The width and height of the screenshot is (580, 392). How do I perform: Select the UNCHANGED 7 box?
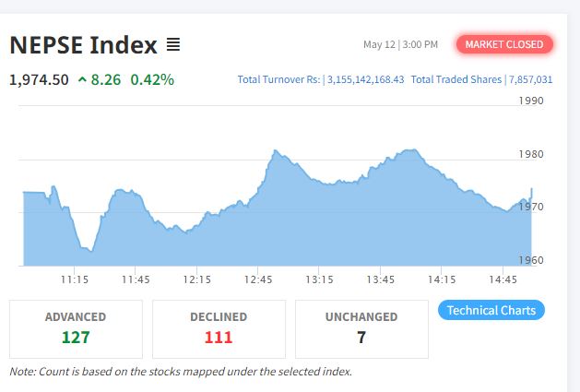tap(361, 328)
